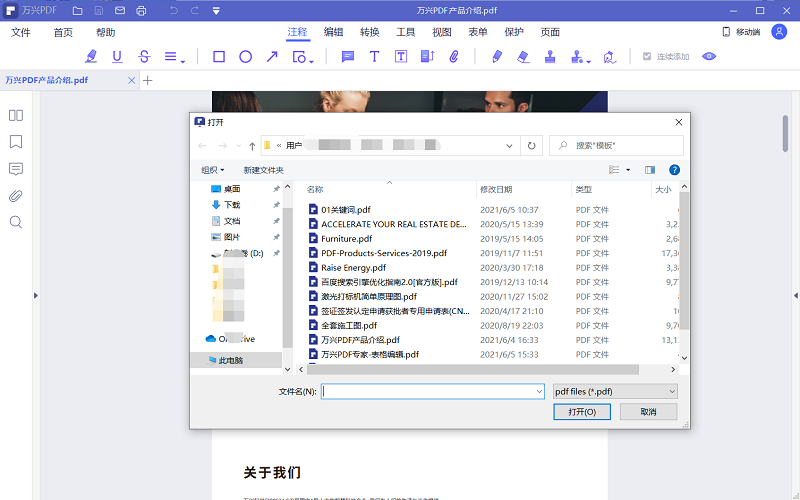Switch to the 编辑 tab
Image resolution: width=800 pixels, height=500 pixels.
pyautogui.click(x=333, y=32)
